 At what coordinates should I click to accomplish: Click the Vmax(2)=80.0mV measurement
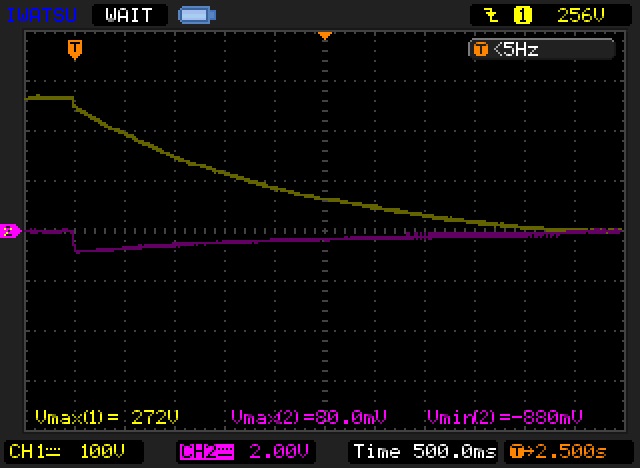click(x=309, y=417)
